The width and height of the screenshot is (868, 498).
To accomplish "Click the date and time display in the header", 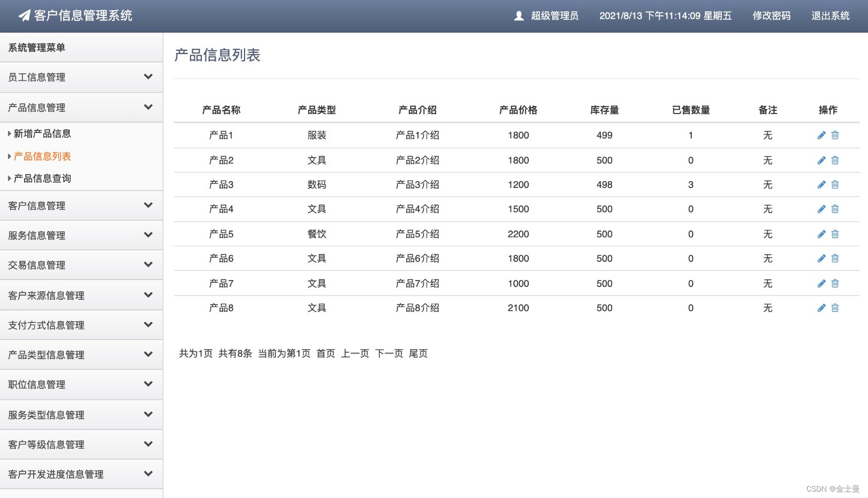I will [666, 16].
